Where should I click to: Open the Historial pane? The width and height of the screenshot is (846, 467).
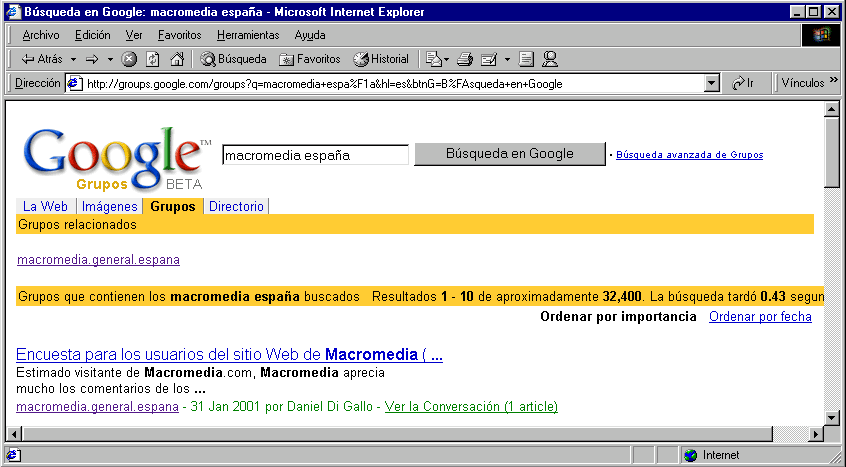381,59
